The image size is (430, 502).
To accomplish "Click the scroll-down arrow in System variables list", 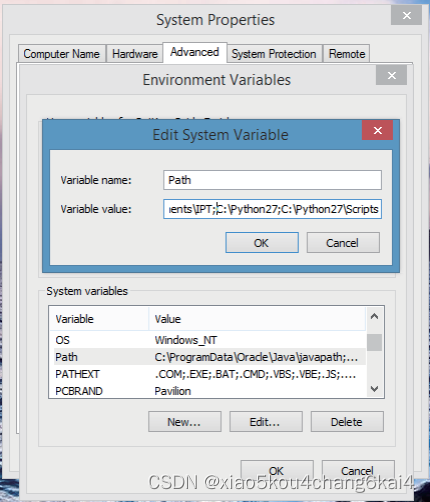I will tap(374, 389).
